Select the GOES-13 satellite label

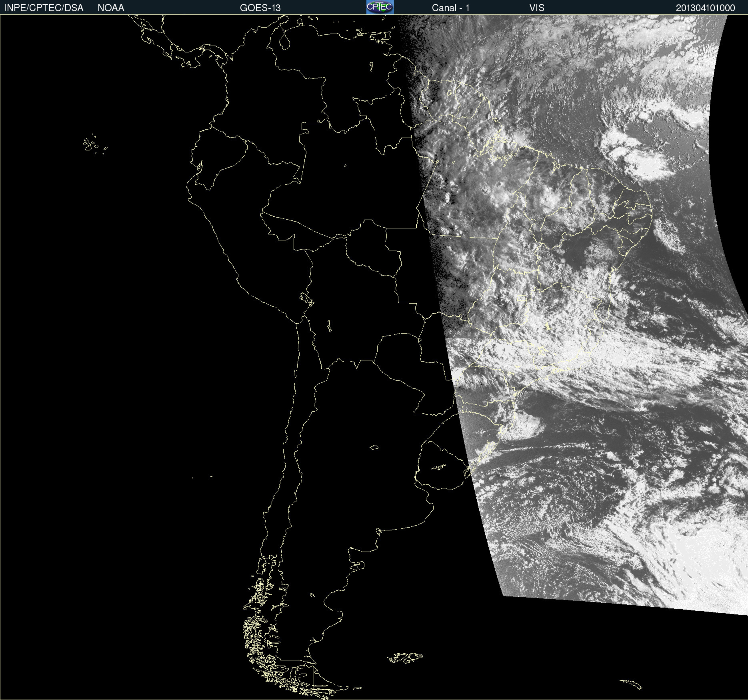coord(260,8)
